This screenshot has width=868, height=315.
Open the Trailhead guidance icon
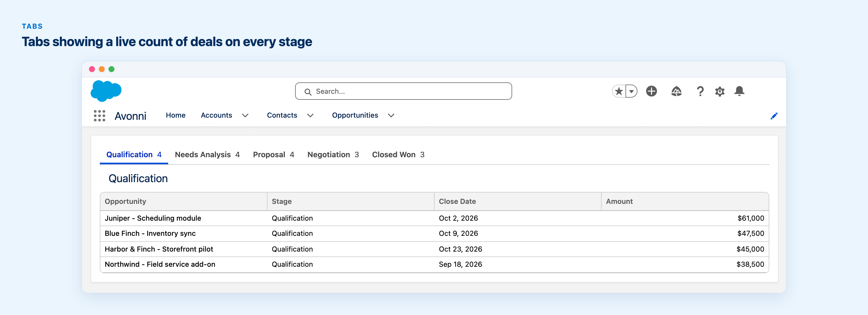pos(676,91)
